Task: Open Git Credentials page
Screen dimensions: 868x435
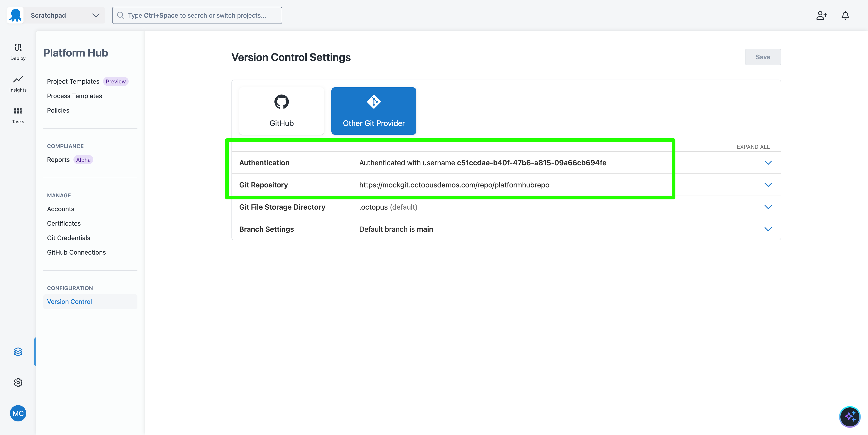Action: point(68,238)
